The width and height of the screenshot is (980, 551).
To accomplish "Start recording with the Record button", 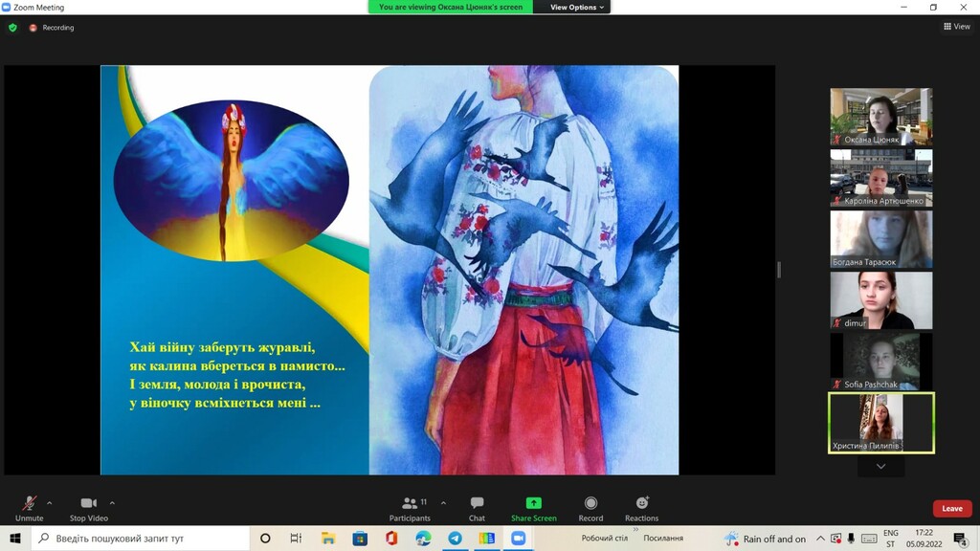I will [590, 507].
